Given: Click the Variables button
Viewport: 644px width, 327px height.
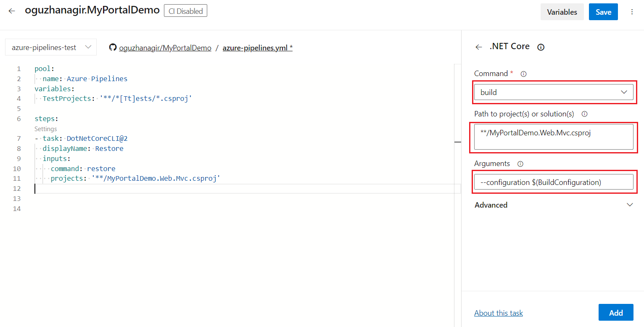Looking at the screenshot, I should (562, 12).
